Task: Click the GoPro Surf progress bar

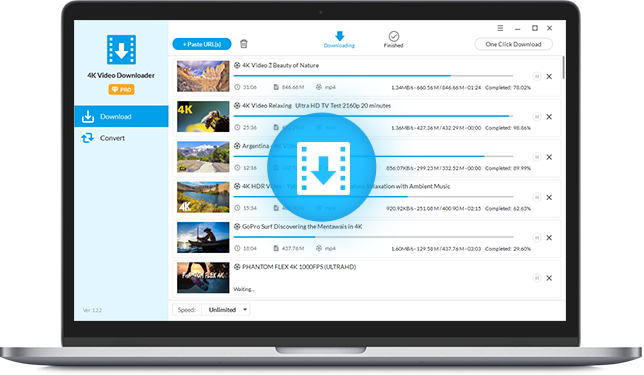Action: pos(373,237)
